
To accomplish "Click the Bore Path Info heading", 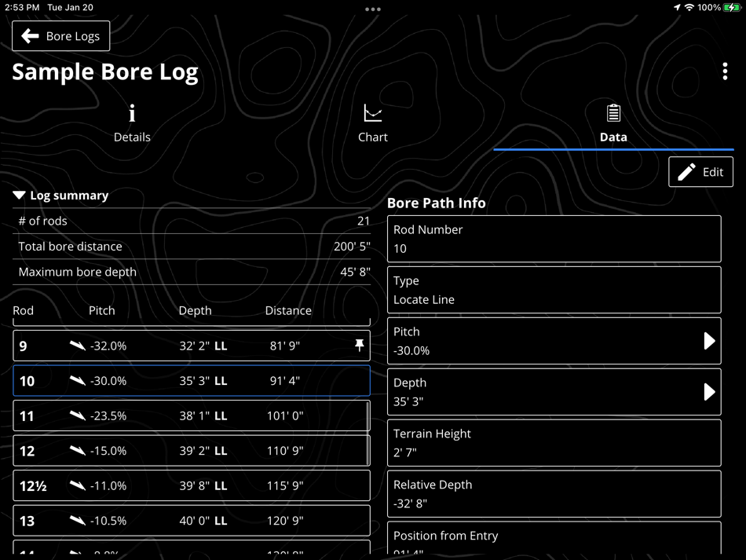I will (x=437, y=203).
